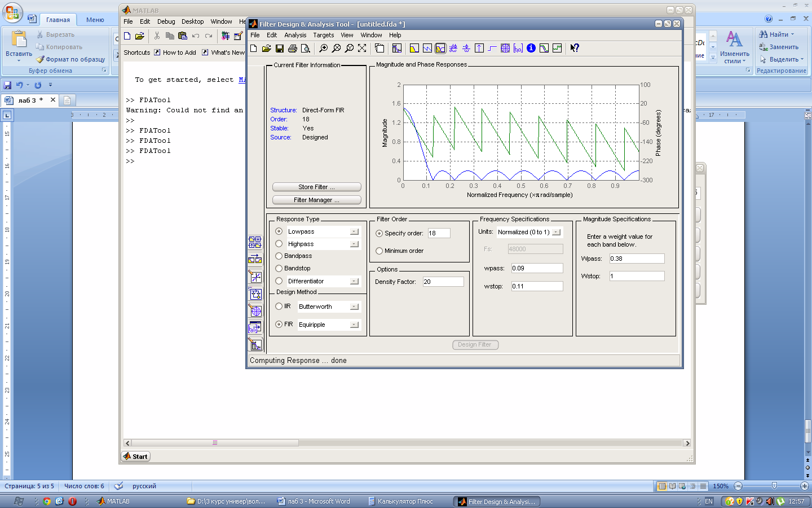This screenshot has height=508, width=812.
Task: Click the What's This help icon
Action: [x=575, y=49]
